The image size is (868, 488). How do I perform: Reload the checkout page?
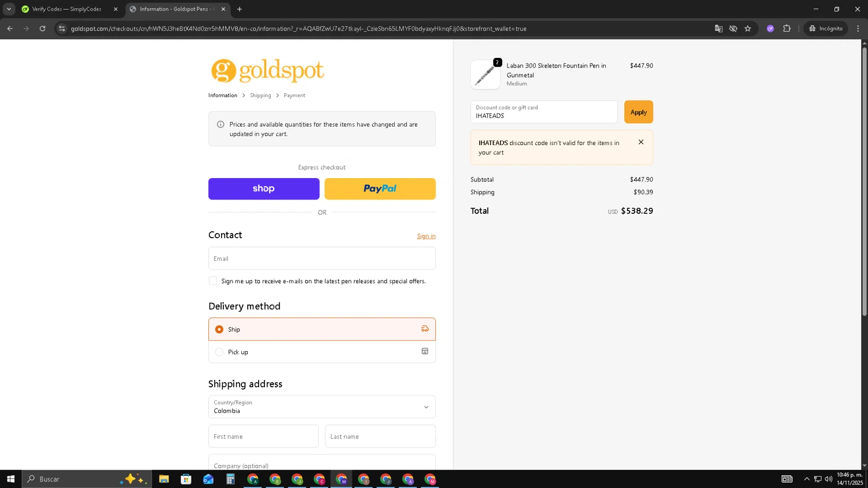point(42,28)
